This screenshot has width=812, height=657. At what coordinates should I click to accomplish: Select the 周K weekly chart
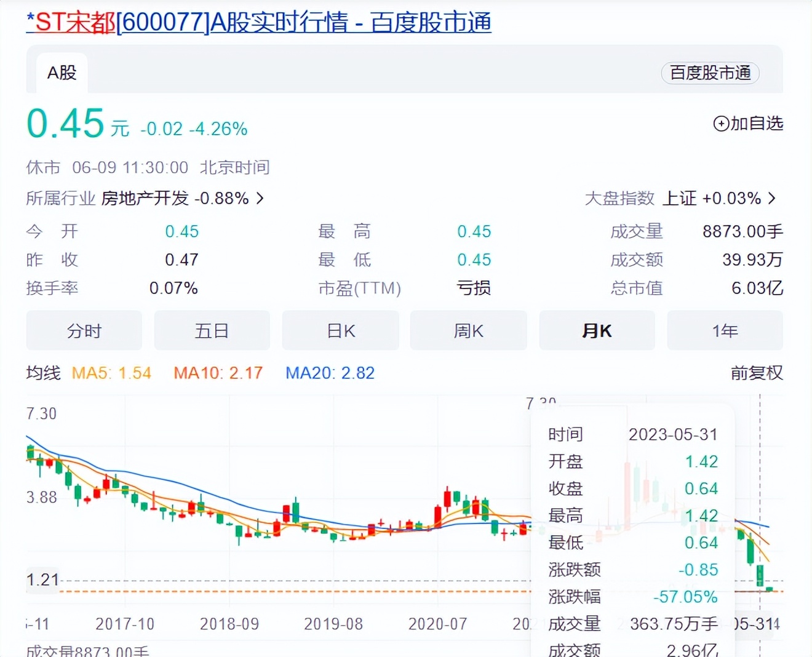(468, 330)
